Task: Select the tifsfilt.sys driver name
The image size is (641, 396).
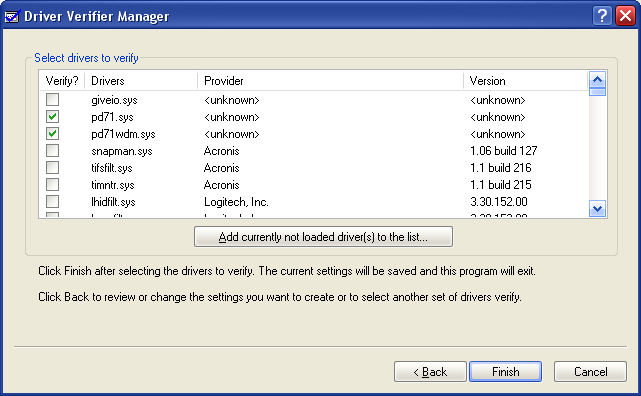Action: [x=112, y=168]
